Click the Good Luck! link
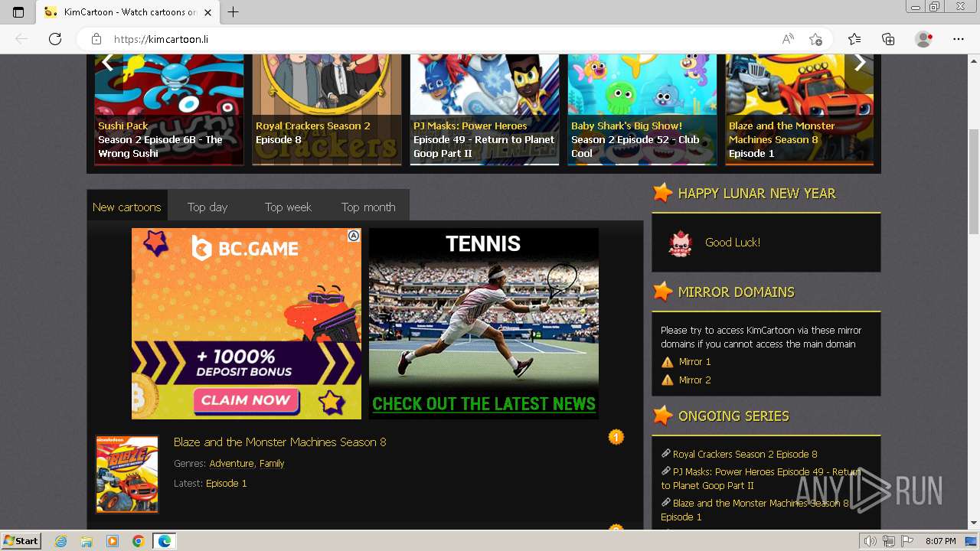 coord(733,242)
